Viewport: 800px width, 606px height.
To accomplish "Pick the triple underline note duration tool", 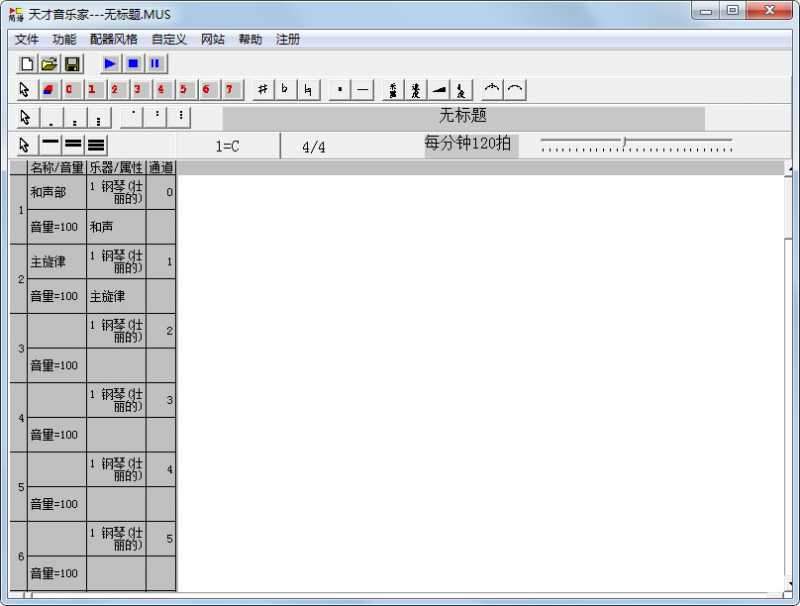I will (x=96, y=146).
